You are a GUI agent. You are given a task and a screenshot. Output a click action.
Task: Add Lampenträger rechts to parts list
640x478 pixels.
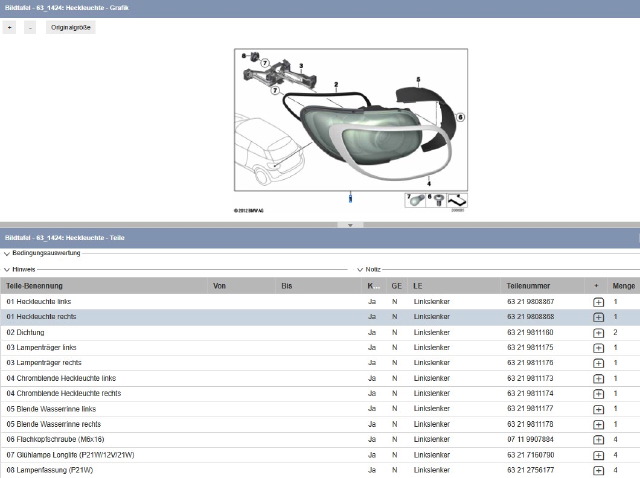tap(598, 363)
